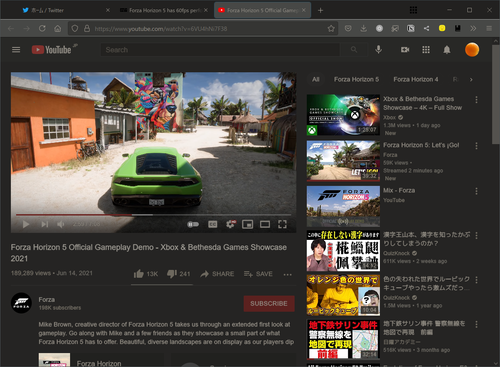Switch to Forza Horizon 5 has 60fps tab
500x367 pixels.
[x=163, y=10]
